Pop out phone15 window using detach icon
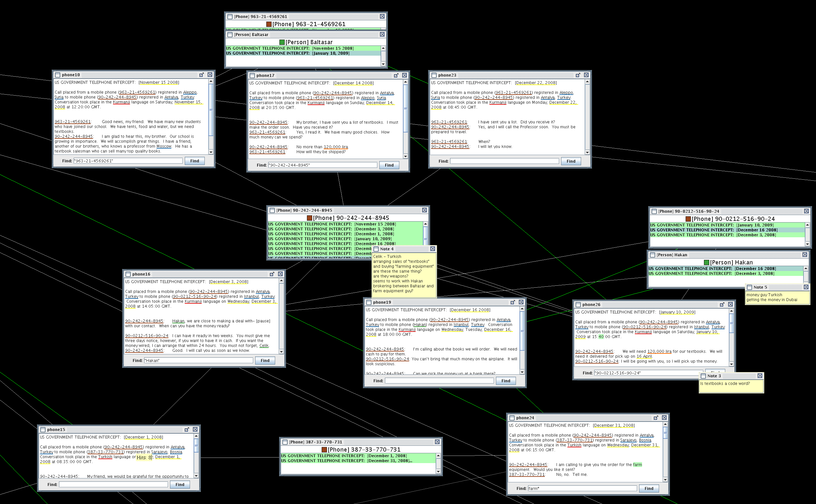816x504 pixels. 187,430
